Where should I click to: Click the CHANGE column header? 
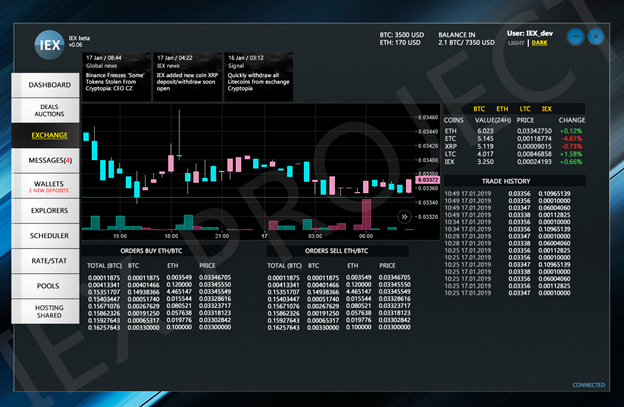pos(571,120)
